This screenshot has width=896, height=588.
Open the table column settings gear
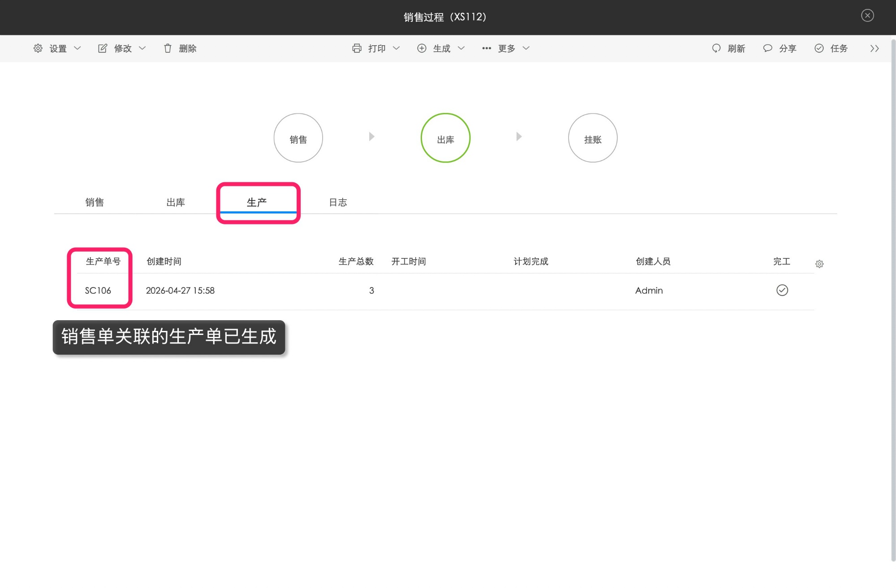click(819, 264)
